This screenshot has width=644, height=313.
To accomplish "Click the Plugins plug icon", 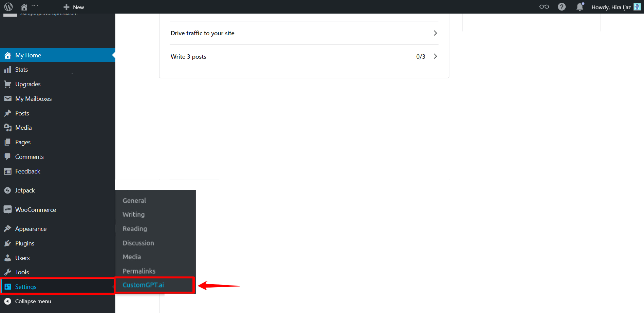I will click(x=7, y=243).
